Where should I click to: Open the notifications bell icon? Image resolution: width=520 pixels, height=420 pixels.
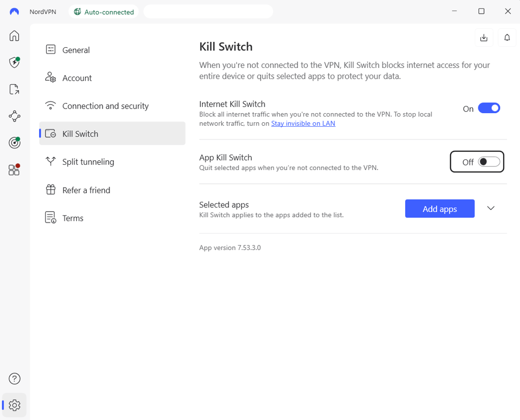coord(507,38)
